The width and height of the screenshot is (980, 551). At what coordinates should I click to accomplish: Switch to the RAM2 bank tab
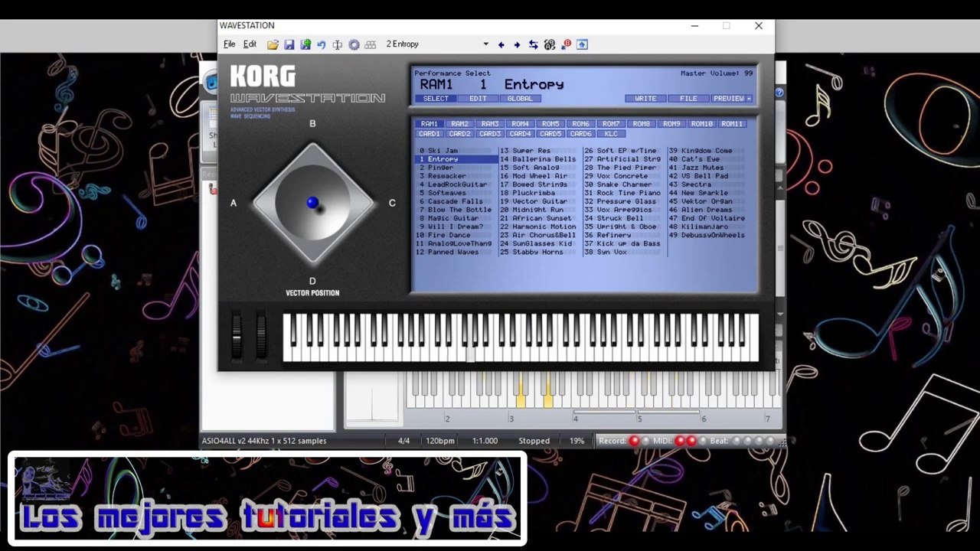[x=459, y=124]
